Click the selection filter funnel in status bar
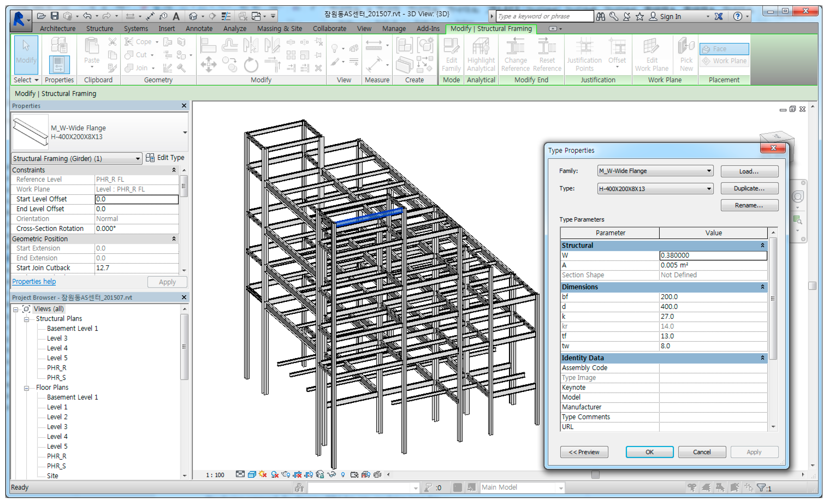This screenshot has height=504, width=828. 761,487
